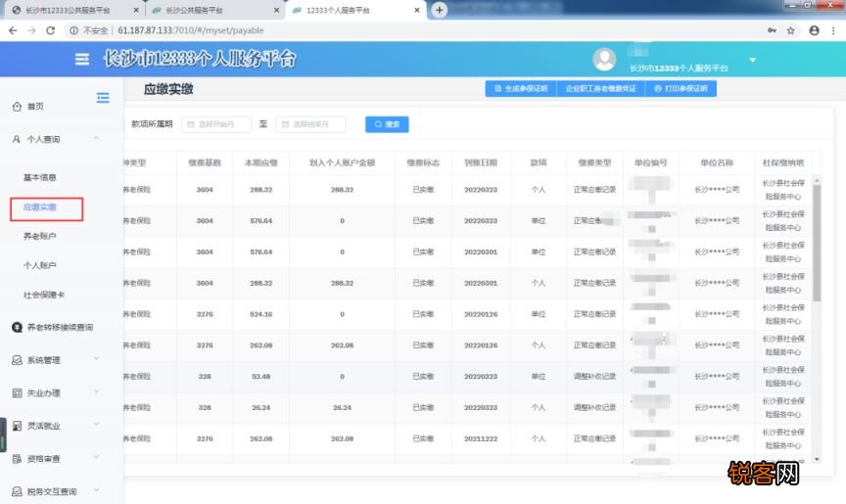The image size is (846, 504).
Task: Click the icon beside 失业办理
Action: (17, 393)
